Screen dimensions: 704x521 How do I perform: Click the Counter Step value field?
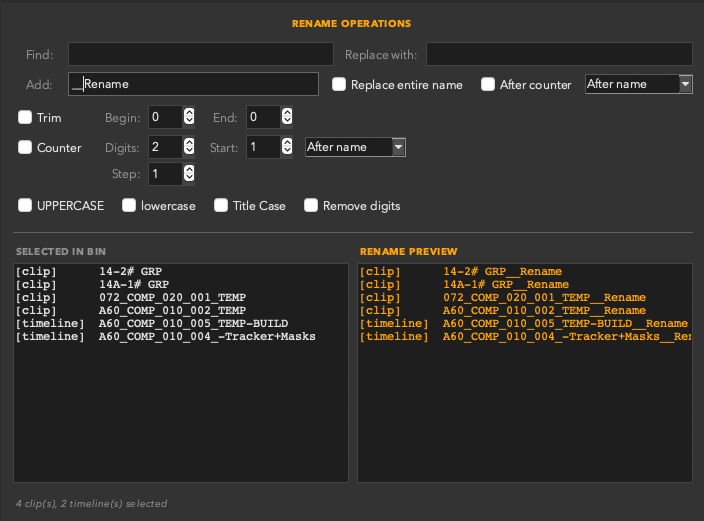pos(166,174)
